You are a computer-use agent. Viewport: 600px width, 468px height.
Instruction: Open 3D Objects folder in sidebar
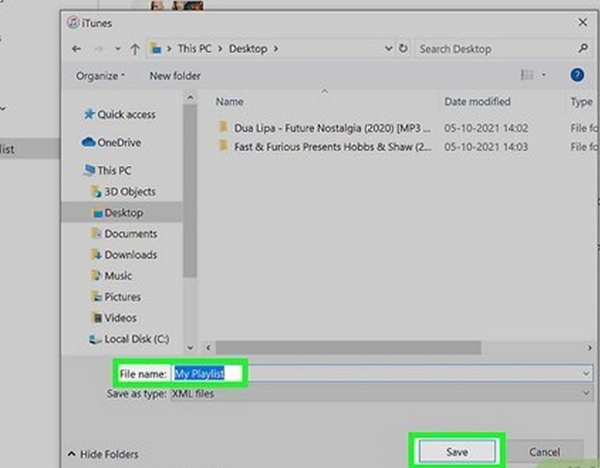[123, 191]
